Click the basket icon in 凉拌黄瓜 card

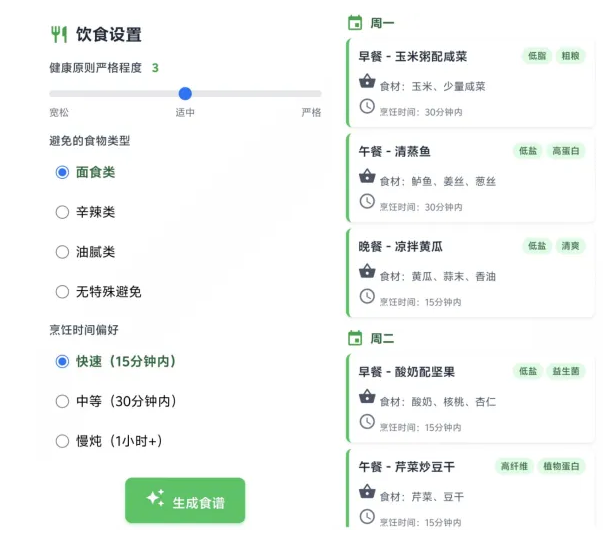367,273
